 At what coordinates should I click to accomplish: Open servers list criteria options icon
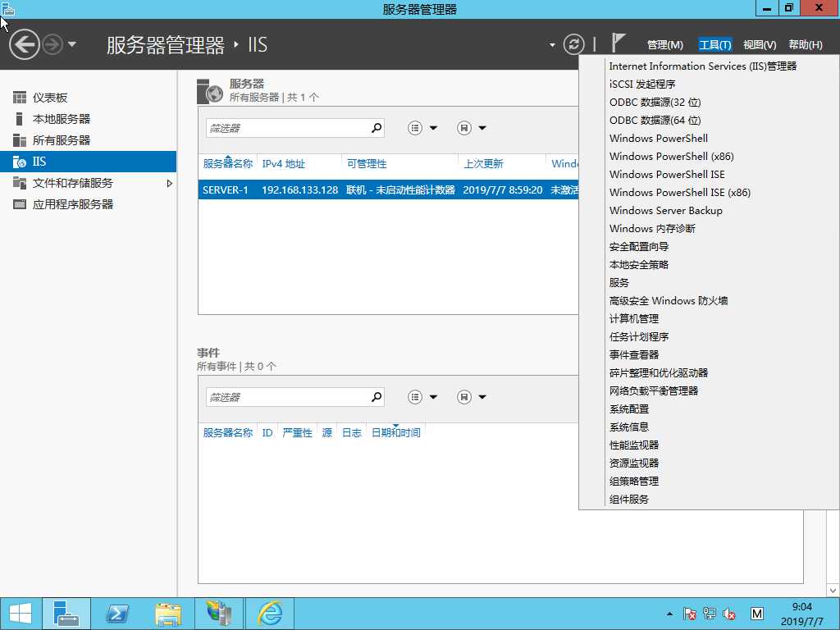click(414, 128)
